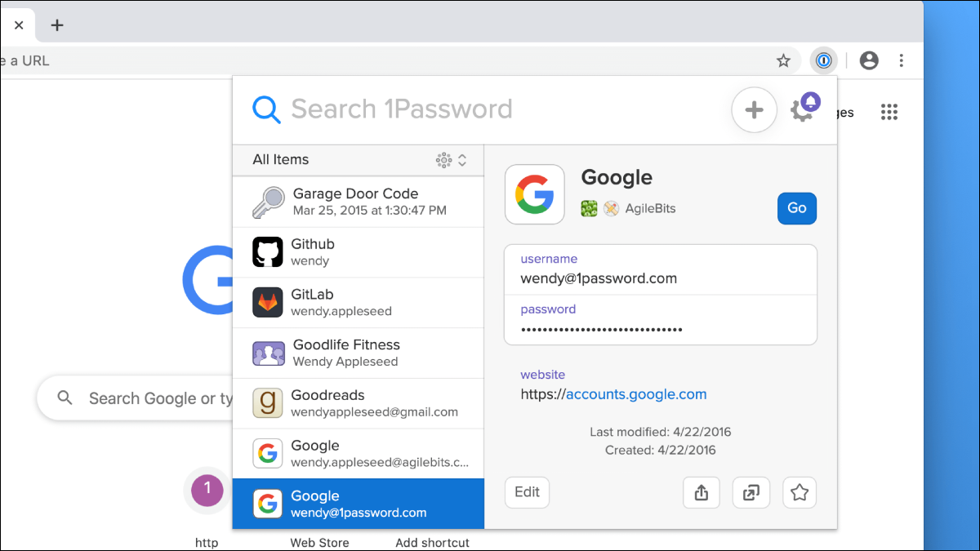The height and width of the screenshot is (551, 980).
Task: Expand the All Items category dropdown
Action: (x=359, y=160)
